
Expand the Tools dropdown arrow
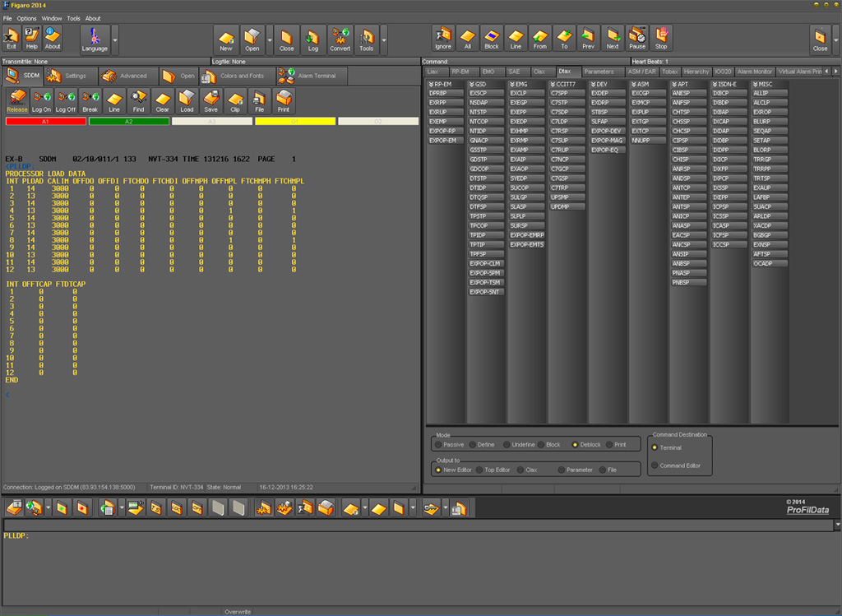(x=384, y=39)
